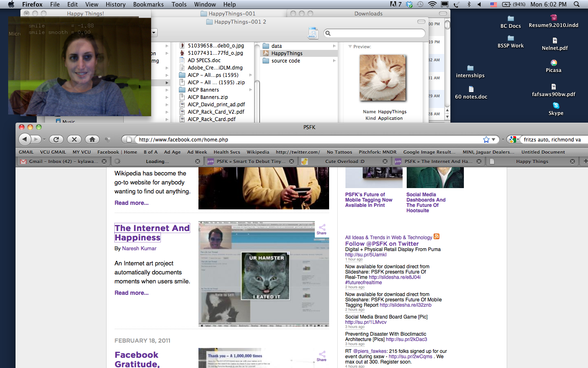Expand the data folder in Finder
This screenshot has width=588, height=368.
334,46
